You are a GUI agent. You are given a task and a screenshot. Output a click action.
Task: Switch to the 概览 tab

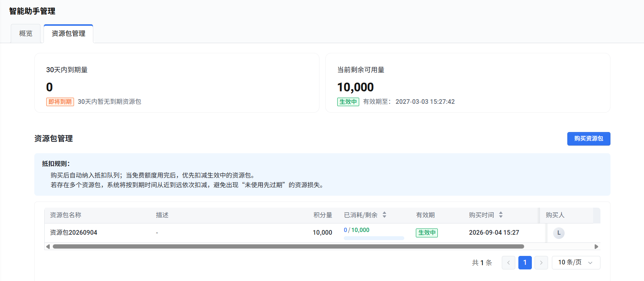[x=26, y=34]
